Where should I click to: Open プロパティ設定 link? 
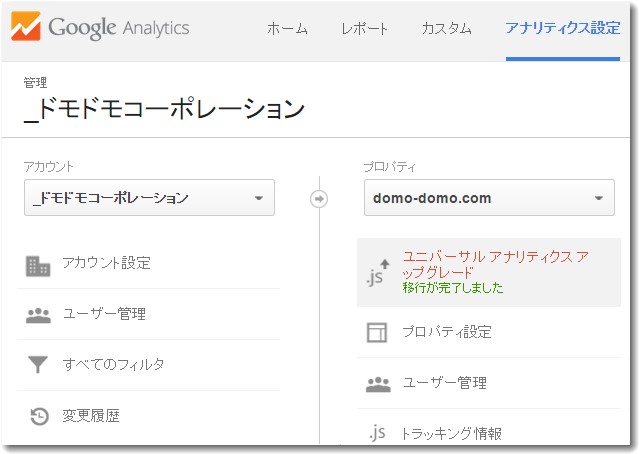447,332
